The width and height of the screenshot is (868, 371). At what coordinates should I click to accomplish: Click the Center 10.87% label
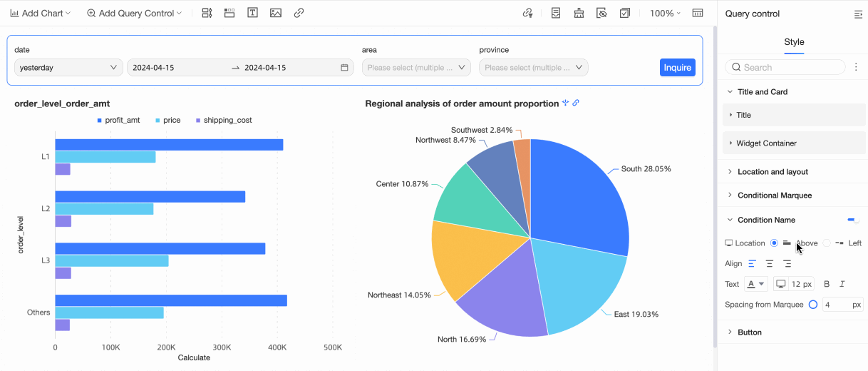(403, 184)
